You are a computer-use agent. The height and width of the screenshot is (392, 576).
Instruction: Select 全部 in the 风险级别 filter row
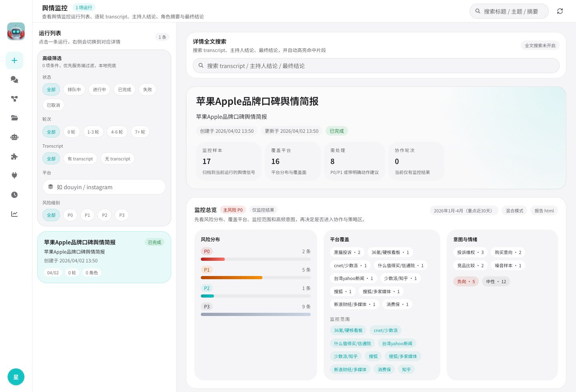coord(51,215)
